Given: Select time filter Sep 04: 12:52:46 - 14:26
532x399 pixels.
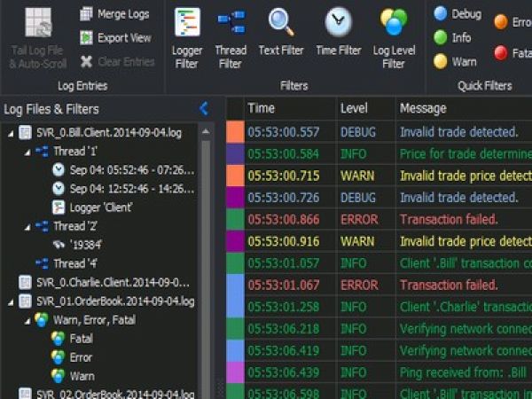Looking at the screenshot, I should click(124, 189).
